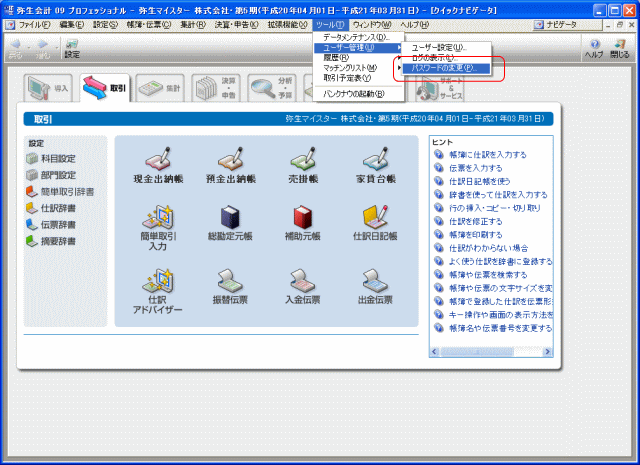The width and height of the screenshot is (640, 465).
Task: Click the 進む forward arrow icon
Action: coord(42,48)
